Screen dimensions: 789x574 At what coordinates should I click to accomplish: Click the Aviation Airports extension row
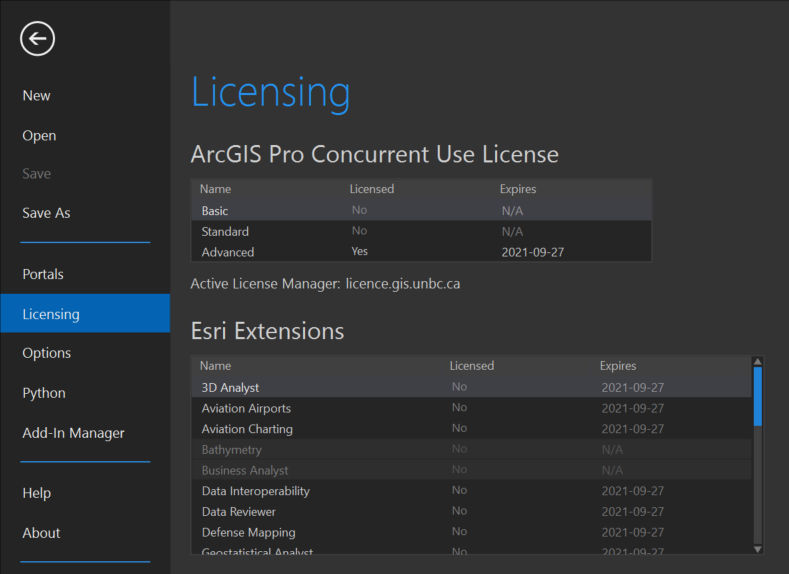pyautogui.click(x=471, y=408)
